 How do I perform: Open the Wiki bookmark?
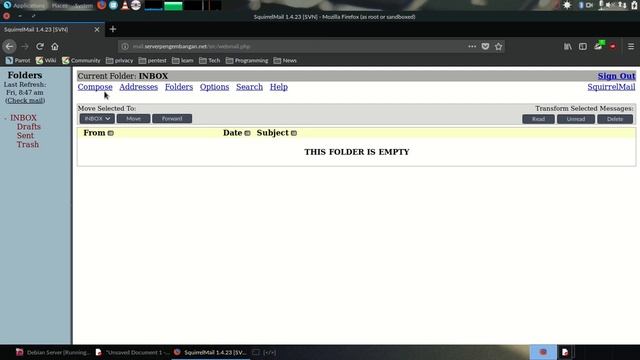46,60
